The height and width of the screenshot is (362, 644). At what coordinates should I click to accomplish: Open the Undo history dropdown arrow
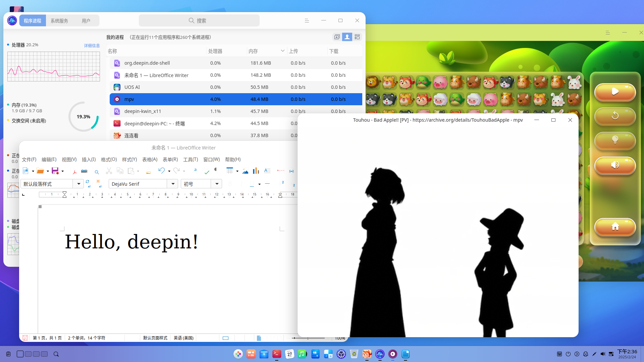pos(169,171)
